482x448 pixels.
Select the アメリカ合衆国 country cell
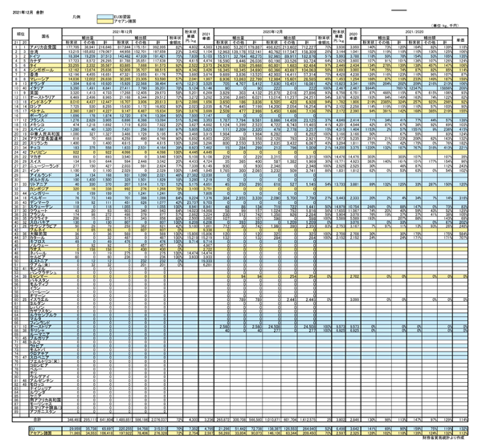[x=46, y=47]
